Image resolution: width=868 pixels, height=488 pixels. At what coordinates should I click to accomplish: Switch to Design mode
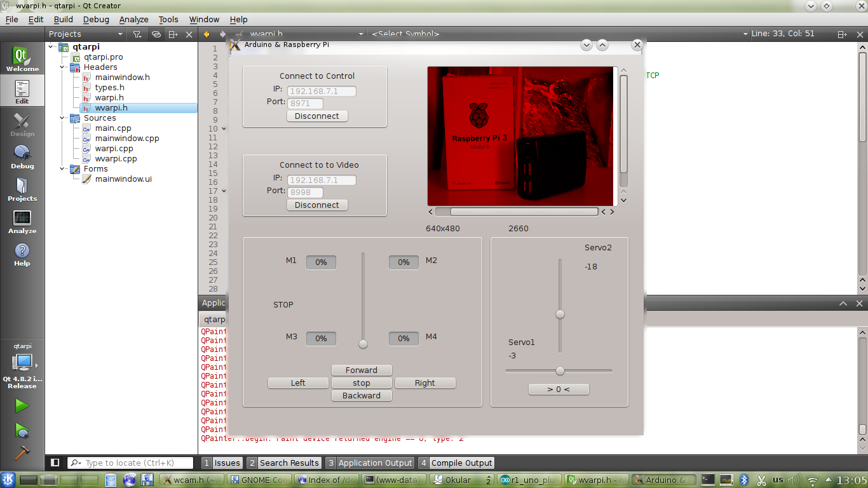point(22,124)
